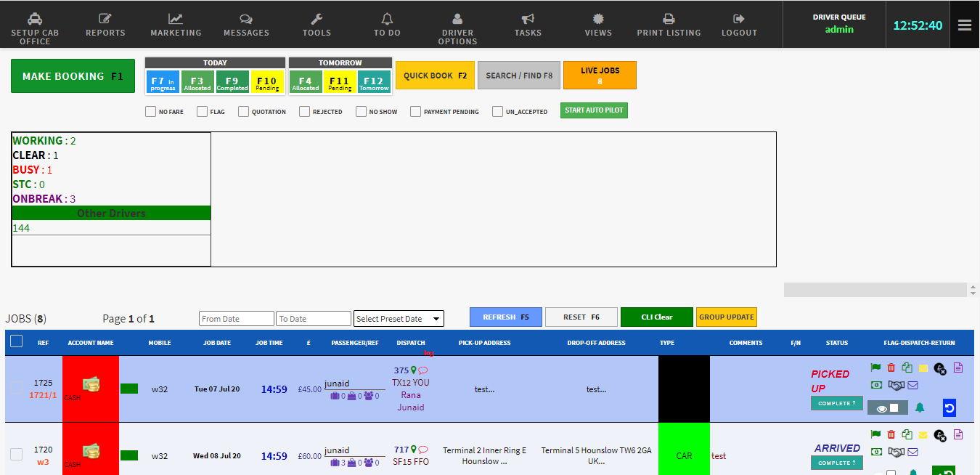
Task: Click the bell notification icon on job 1725
Action: (x=918, y=407)
